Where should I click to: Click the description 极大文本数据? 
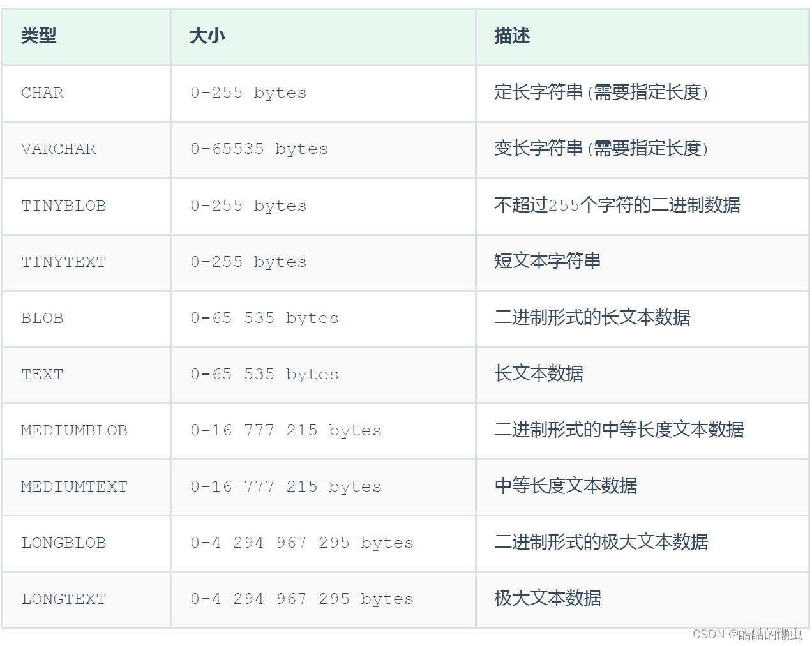point(548,598)
